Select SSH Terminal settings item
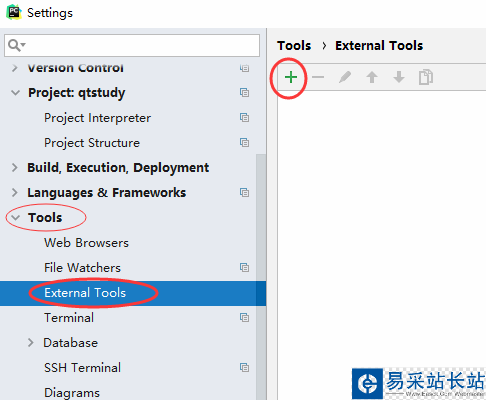 (82, 368)
